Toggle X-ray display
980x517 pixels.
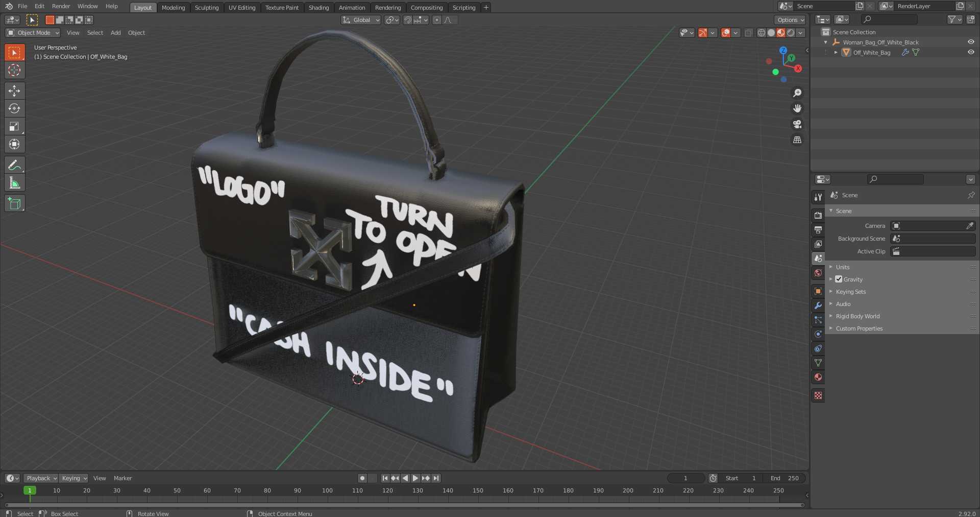748,33
